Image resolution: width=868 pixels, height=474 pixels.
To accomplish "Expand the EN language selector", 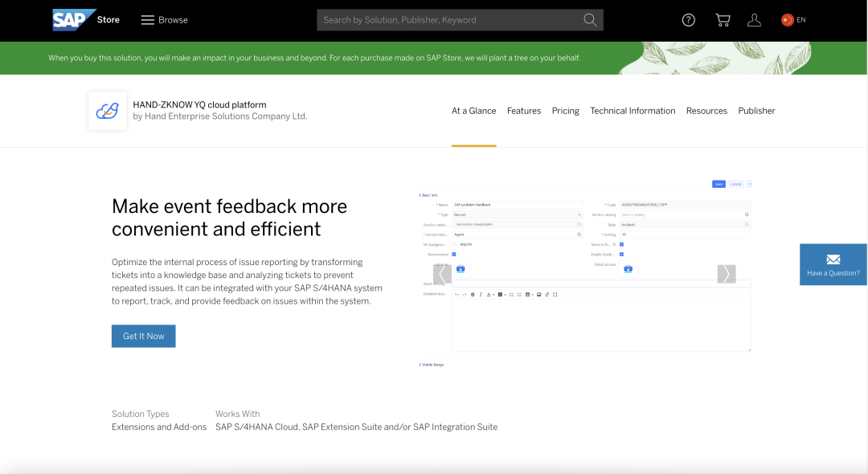I will (x=793, y=20).
